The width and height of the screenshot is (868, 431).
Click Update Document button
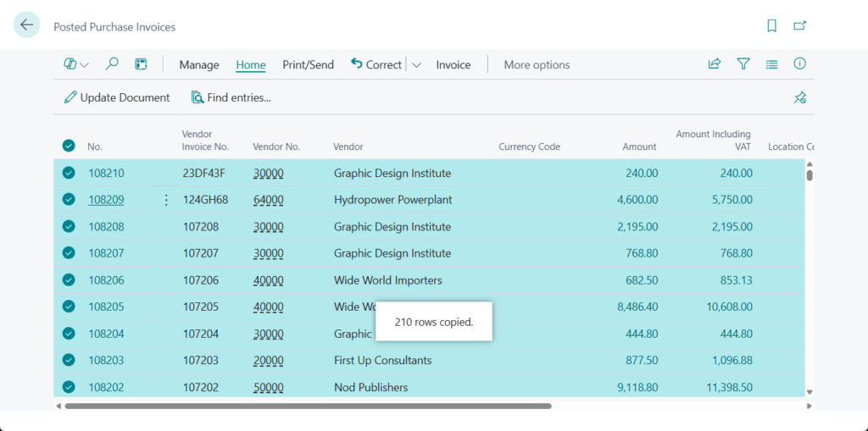117,98
